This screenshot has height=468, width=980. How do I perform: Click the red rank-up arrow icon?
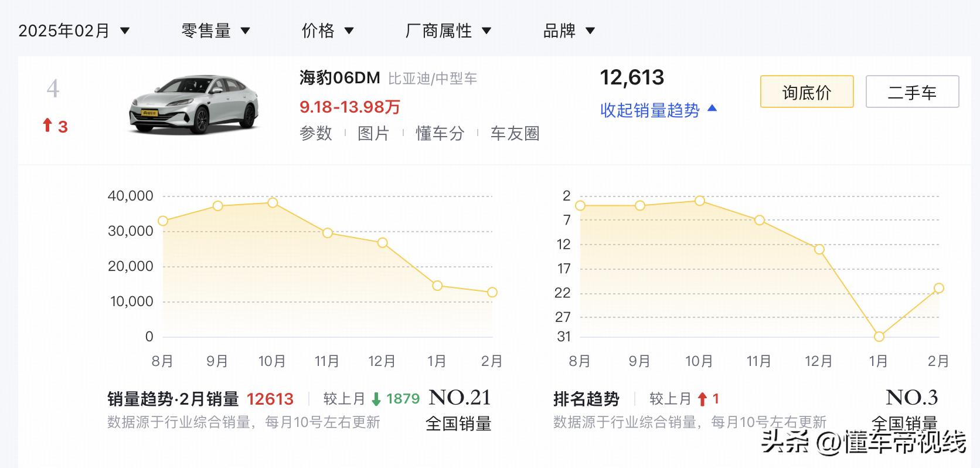[x=48, y=125]
